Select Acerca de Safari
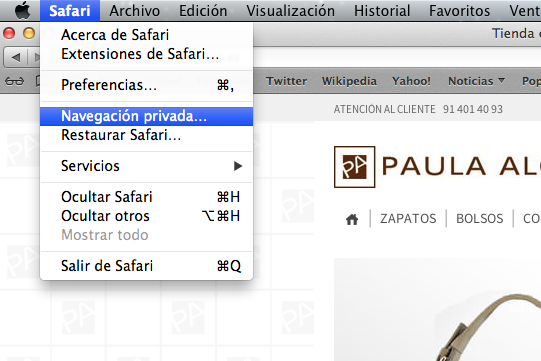 coord(147,35)
